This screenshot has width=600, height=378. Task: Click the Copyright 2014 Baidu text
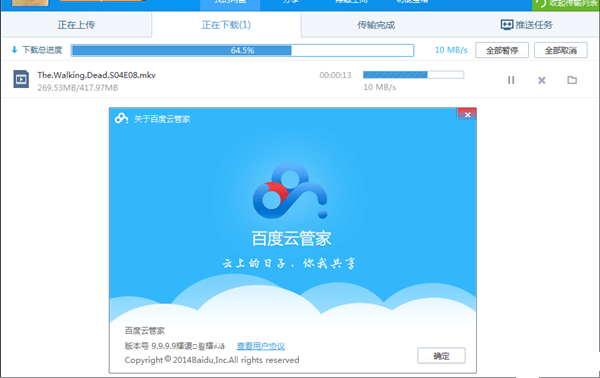pos(212,360)
